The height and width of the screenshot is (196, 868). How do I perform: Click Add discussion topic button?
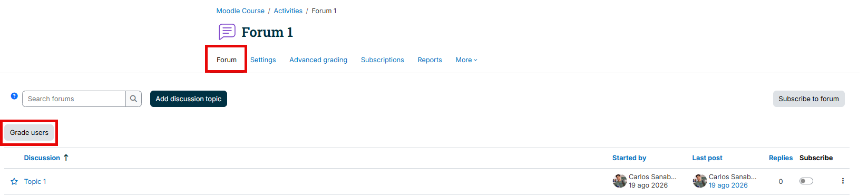click(x=189, y=99)
